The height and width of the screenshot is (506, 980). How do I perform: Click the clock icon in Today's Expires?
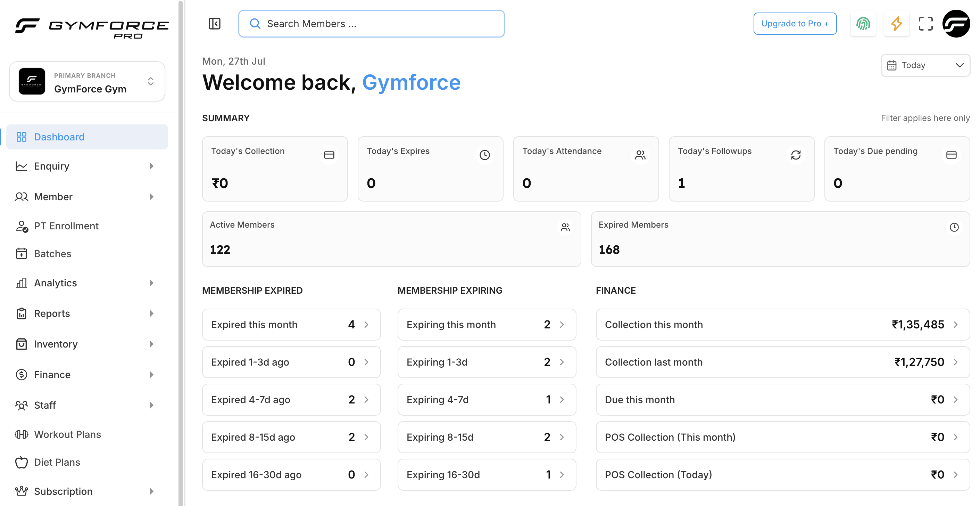click(485, 155)
